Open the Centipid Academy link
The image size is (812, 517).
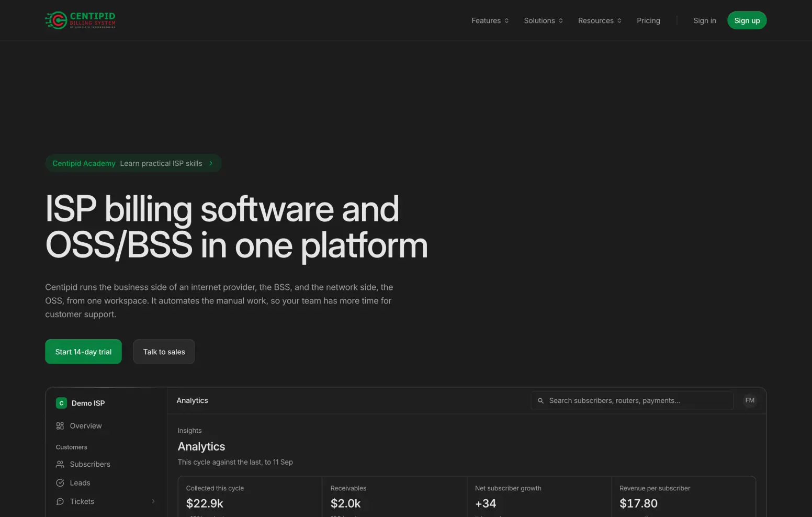point(133,163)
